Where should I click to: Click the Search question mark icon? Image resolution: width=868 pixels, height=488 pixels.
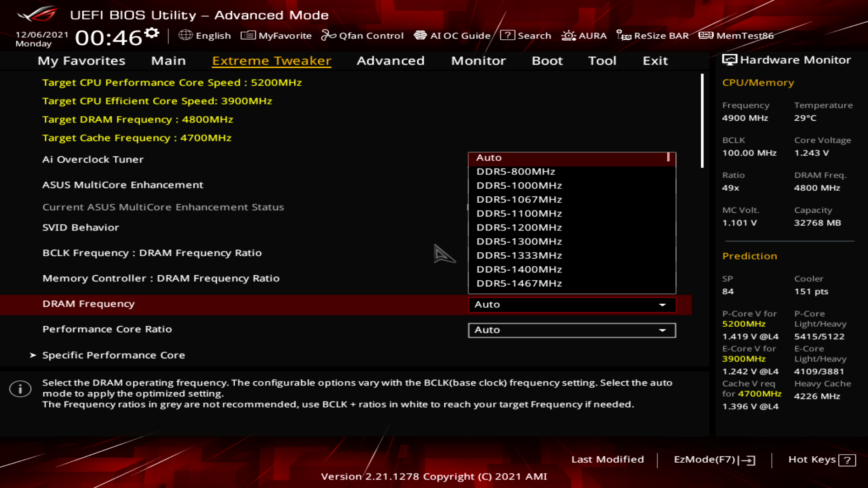tap(507, 35)
